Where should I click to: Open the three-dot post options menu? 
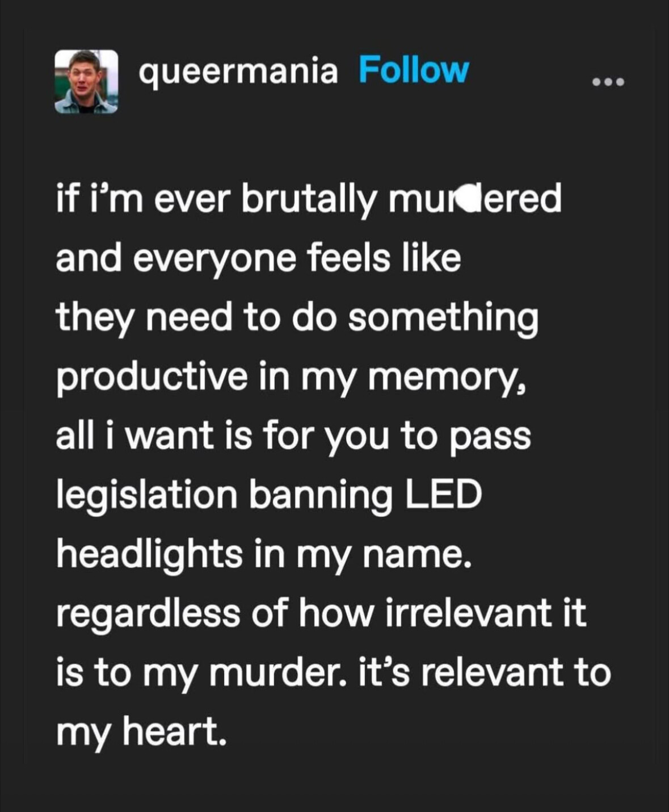[x=608, y=82]
